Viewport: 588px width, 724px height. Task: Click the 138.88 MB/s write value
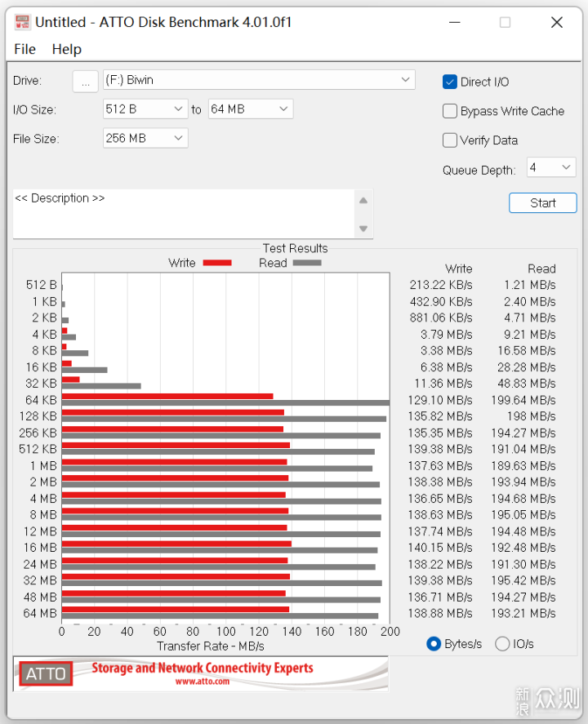440,613
